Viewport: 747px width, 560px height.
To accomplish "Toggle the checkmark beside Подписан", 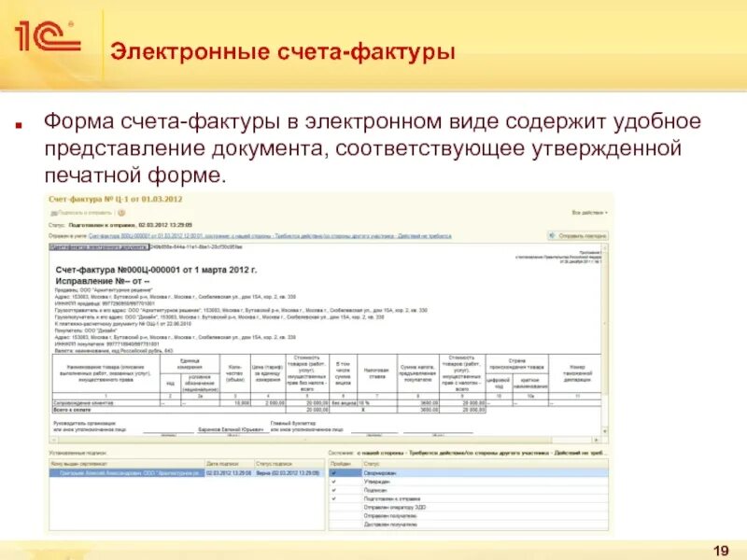I will click(x=334, y=491).
